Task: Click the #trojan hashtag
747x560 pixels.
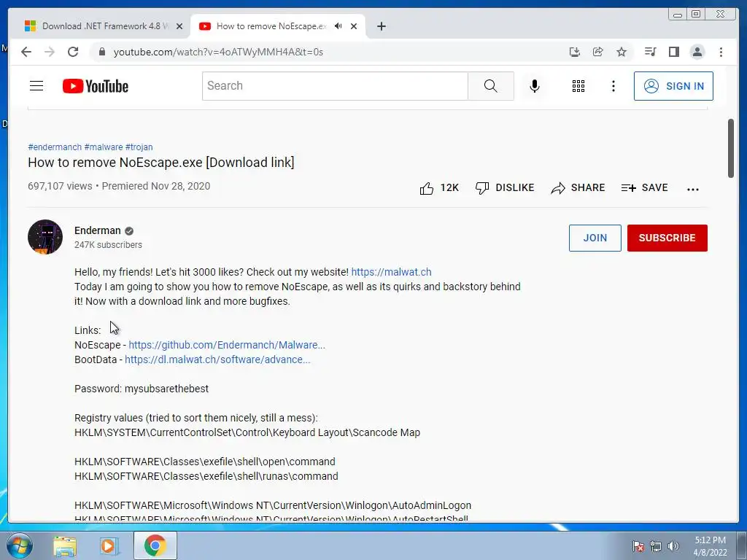Action: click(x=139, y=147)
